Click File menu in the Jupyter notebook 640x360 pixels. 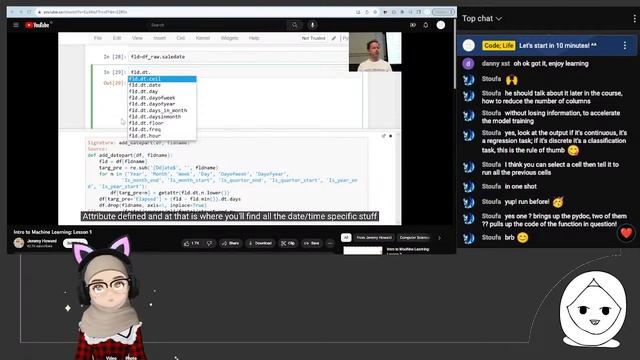(x=98, y=38)
